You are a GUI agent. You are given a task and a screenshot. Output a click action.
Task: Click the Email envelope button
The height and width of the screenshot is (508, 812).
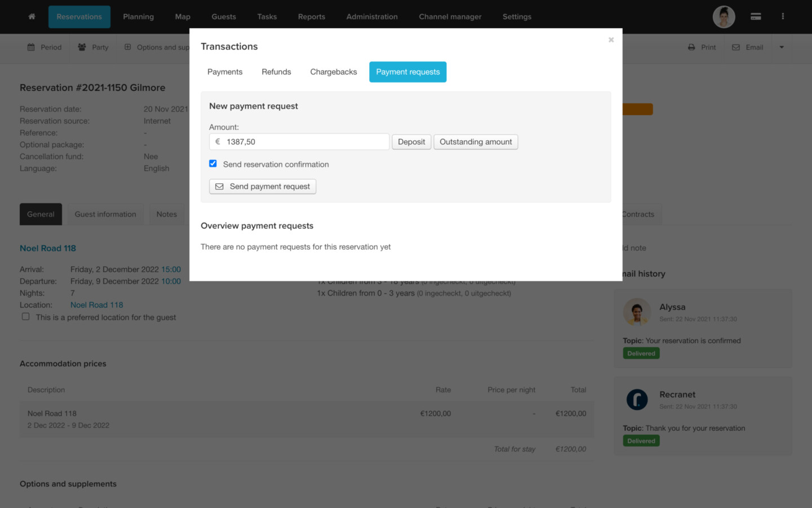[747, 47]
